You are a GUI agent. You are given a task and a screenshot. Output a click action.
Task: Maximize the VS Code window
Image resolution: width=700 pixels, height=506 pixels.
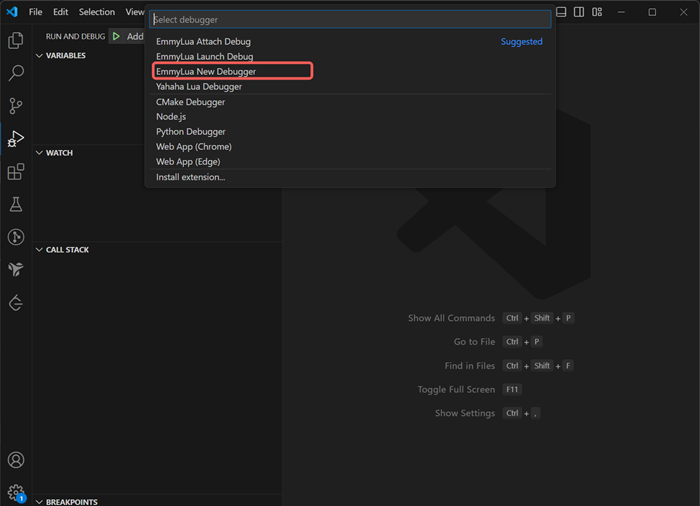[652, 12]
